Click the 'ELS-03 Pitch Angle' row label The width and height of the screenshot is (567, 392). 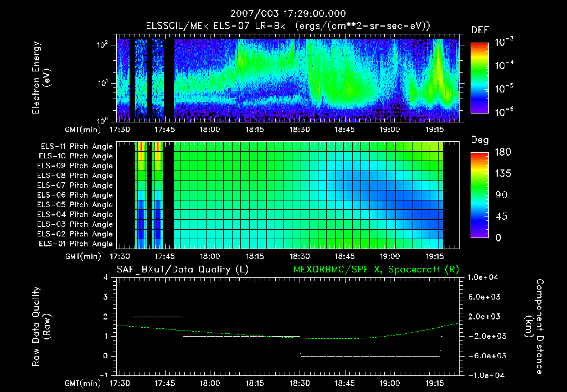point(75,224)
